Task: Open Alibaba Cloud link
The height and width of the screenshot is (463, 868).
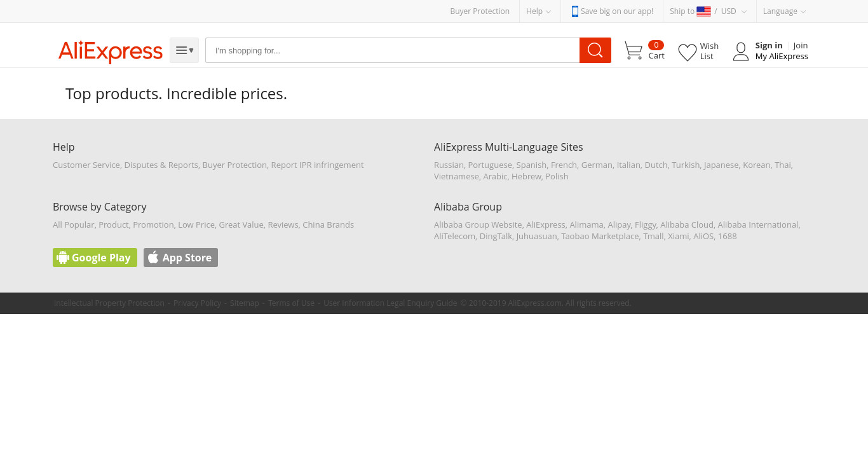Action: click(x=687, y=225)
